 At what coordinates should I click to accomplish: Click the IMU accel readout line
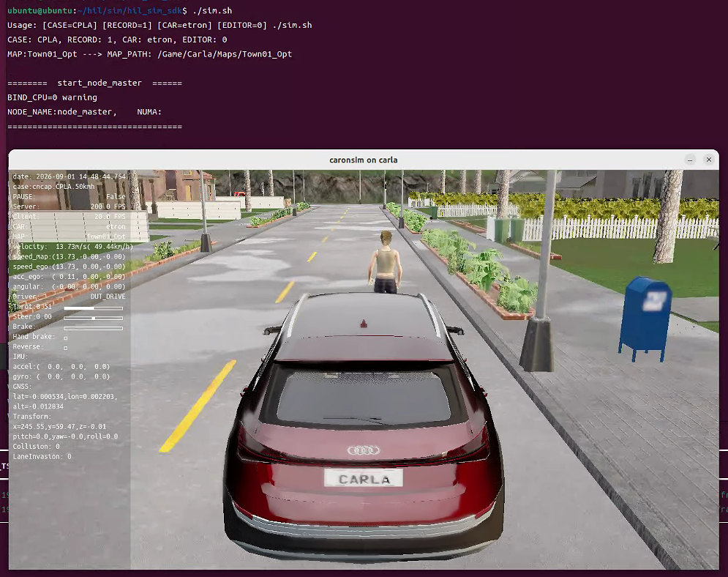61,367
